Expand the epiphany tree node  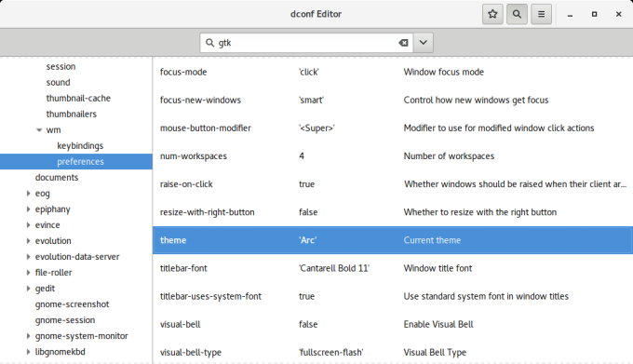[x=28, y=209]
